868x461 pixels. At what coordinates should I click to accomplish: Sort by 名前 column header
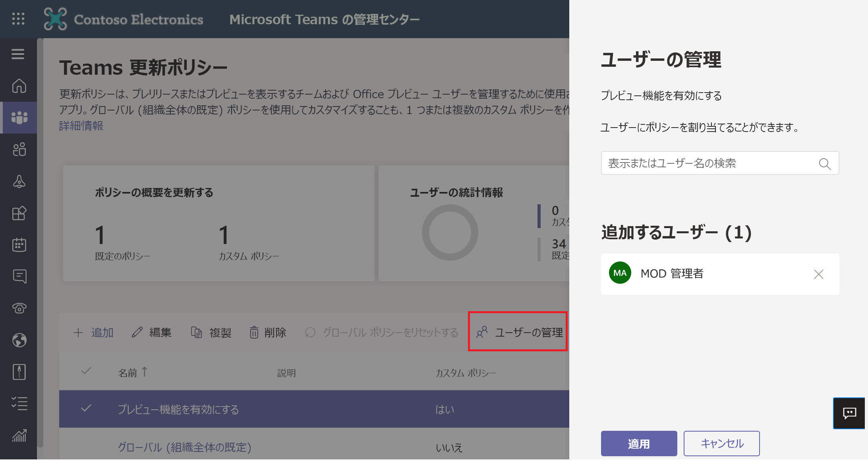point(133,372)
